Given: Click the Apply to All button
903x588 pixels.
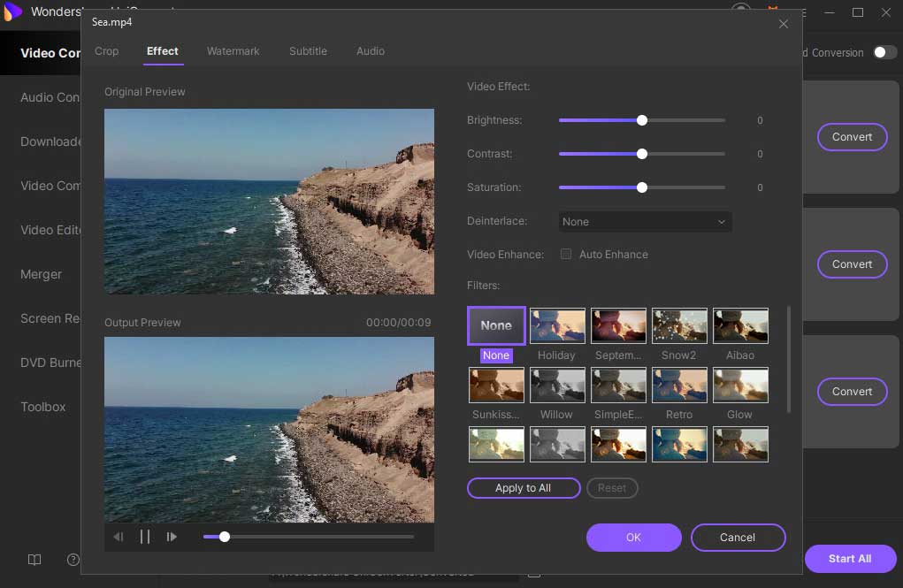Looking at the screenshot, I should [524, 488].
